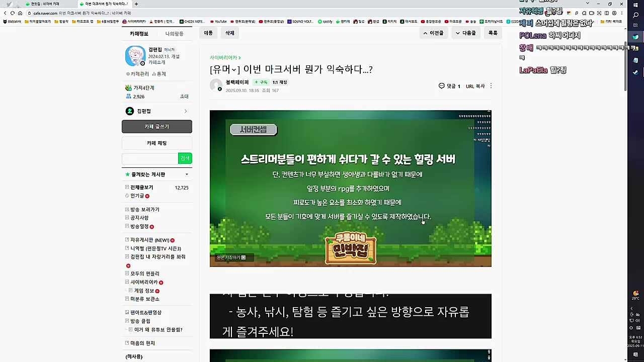This screenshot has width=644, height=362.
Task: Open the 자유게시판 (NEW!) board
Action: point(149,240)
